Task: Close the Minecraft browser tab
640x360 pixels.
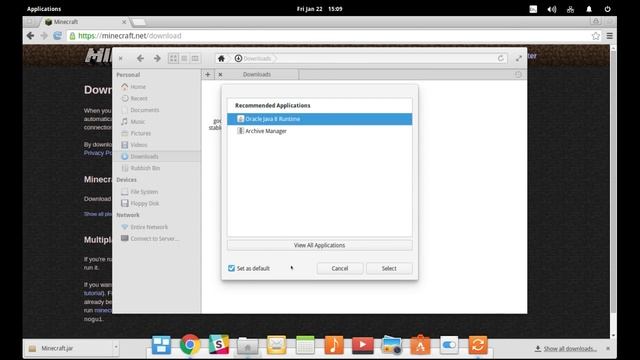Action: click(x=124, y=22)
